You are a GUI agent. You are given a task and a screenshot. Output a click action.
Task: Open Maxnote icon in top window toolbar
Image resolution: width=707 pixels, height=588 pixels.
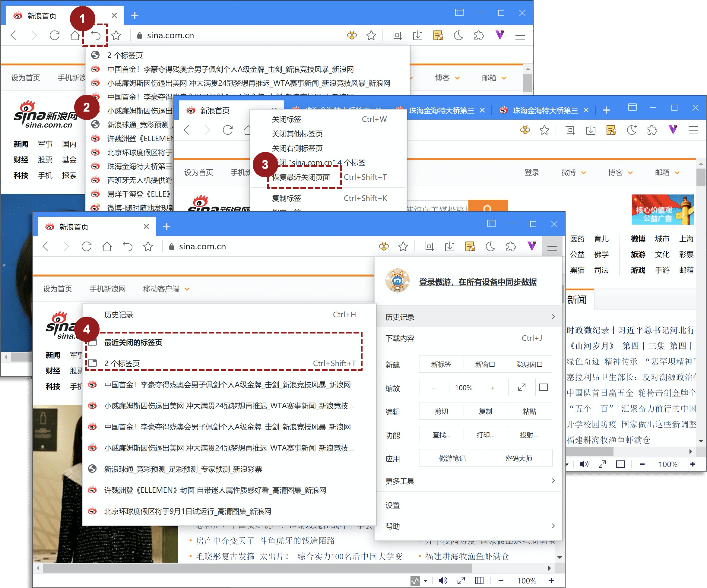[x=438, y=35]
